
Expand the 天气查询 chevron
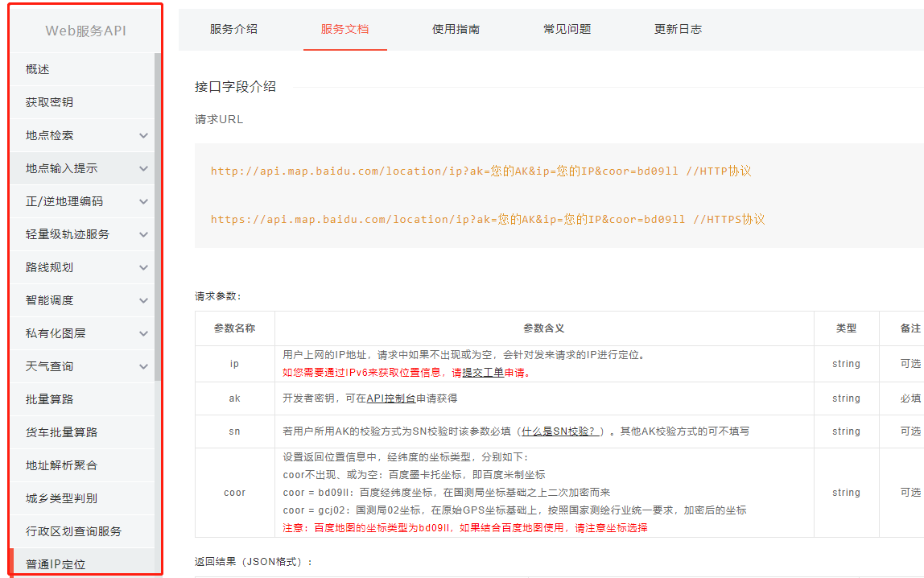tap(143, 366)
